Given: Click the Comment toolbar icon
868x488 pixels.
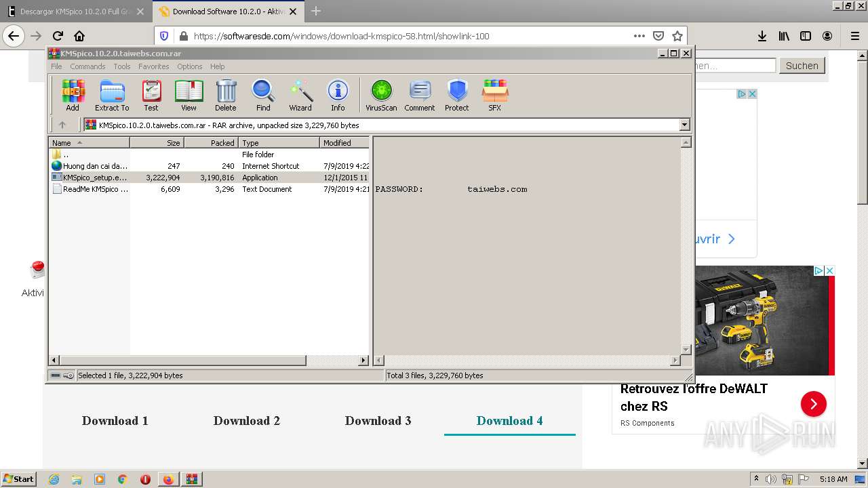Looking at the screenshot, I should click(x=420, y=95).
